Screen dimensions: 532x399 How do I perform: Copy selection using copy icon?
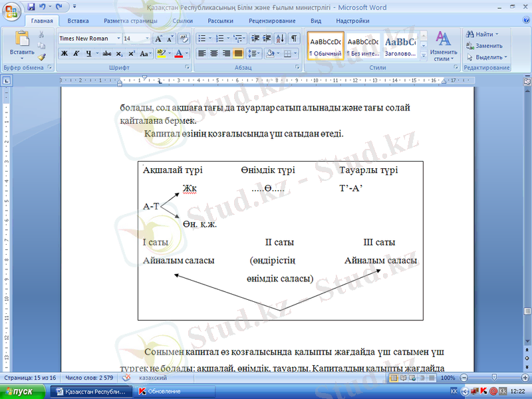click(41, 45)
